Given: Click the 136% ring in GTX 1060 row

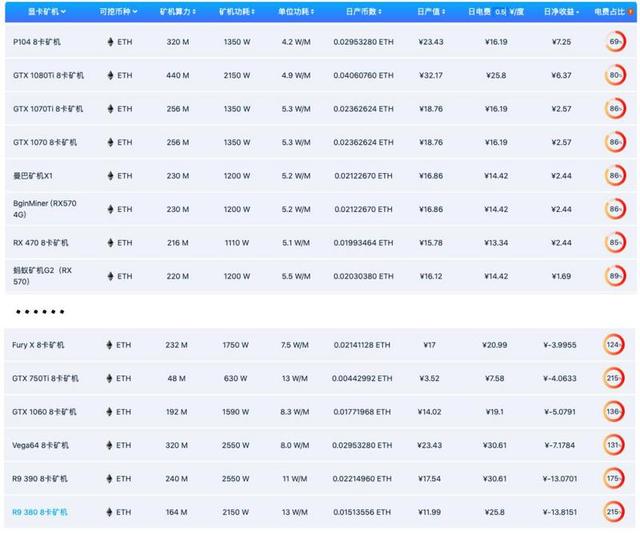Looking at the screenshot, I should 613,412.
